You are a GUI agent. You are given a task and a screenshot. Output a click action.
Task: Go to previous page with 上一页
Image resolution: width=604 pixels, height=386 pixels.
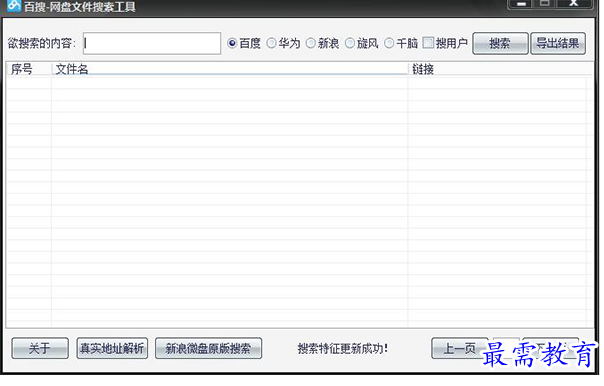(x=460, y=348)
